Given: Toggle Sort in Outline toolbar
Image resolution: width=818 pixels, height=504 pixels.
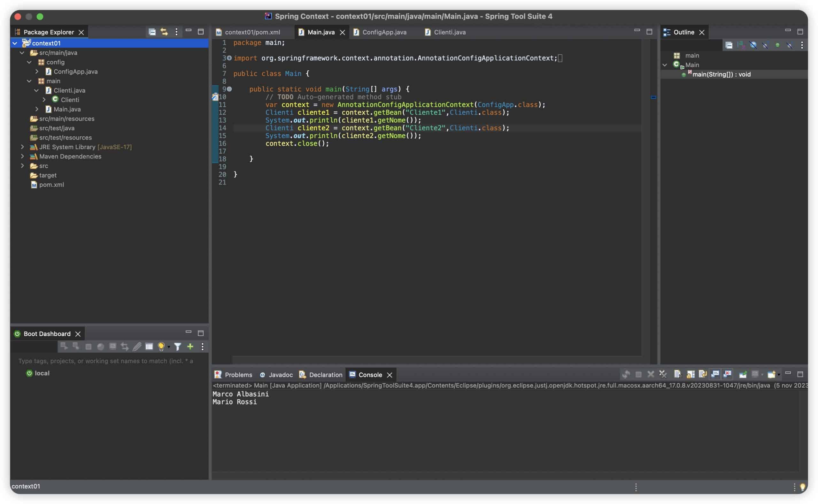Looking at the screenshot, I should 741,45.
